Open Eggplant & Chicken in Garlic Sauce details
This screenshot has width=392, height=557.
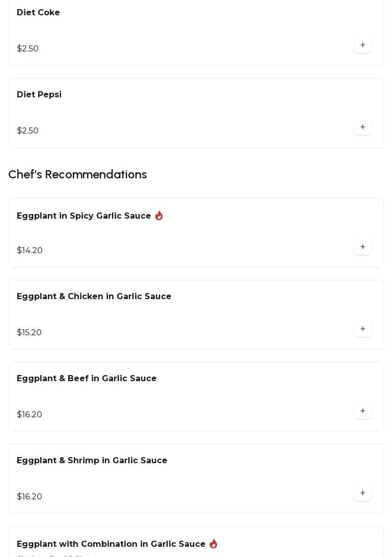pyautogui.click(x=94, y=297)
